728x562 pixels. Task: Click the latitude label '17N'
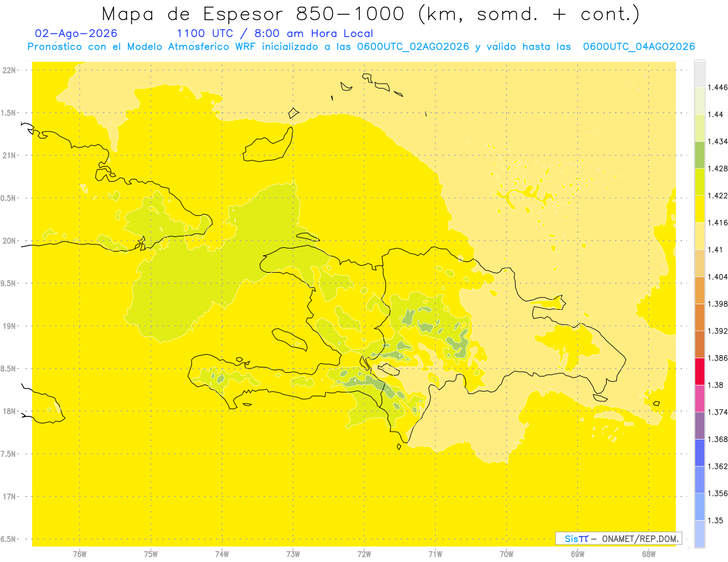[9, 497]
